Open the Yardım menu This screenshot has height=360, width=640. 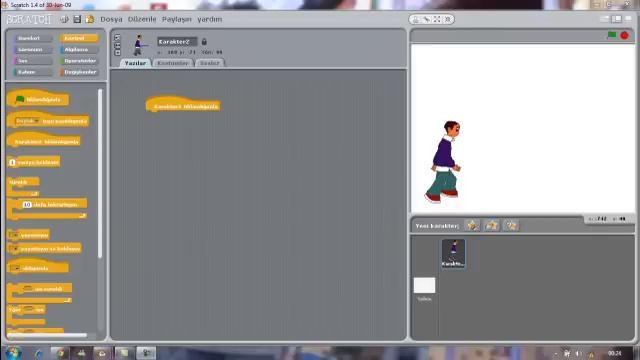click(x=210, y=19)
